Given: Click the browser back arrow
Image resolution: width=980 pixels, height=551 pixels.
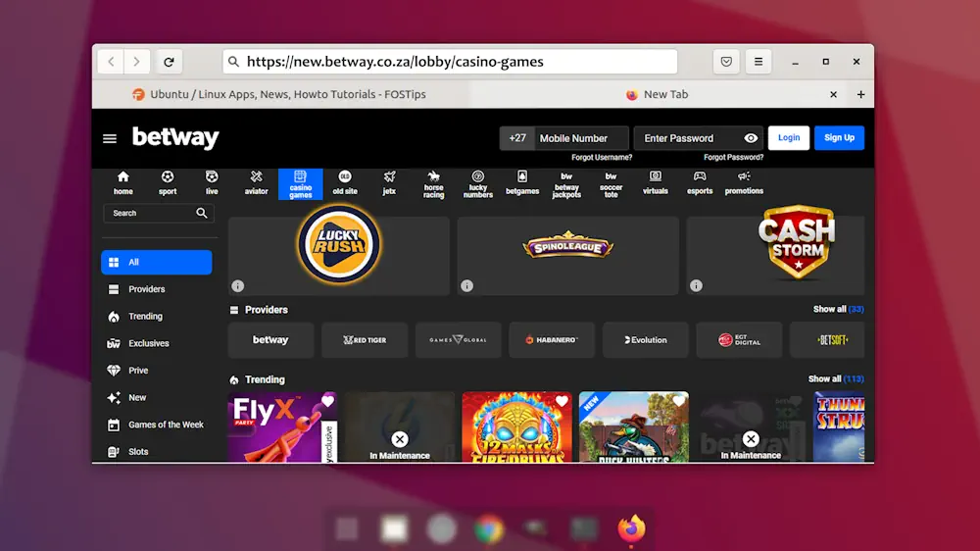Looking at the screenshot, I should pyautogui.click(x=112, y=62).
